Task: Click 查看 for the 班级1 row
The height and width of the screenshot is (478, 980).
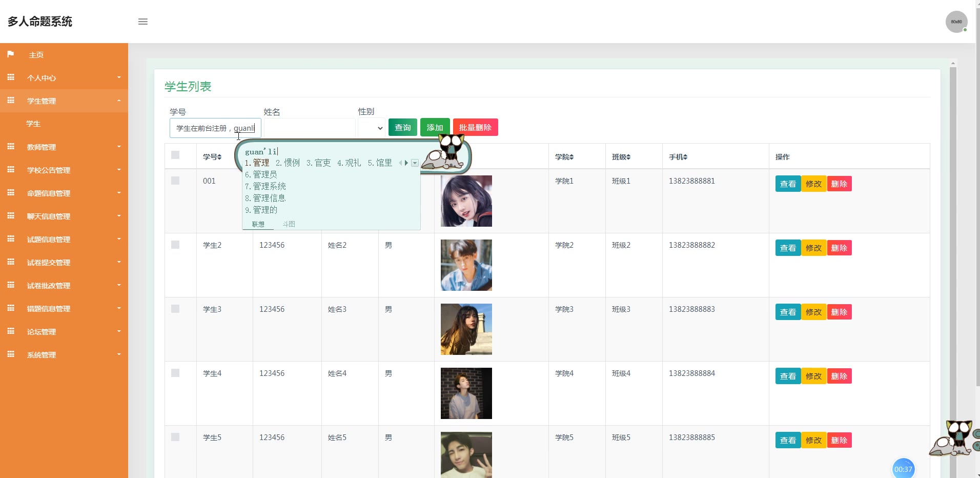Action: [788, 184]
